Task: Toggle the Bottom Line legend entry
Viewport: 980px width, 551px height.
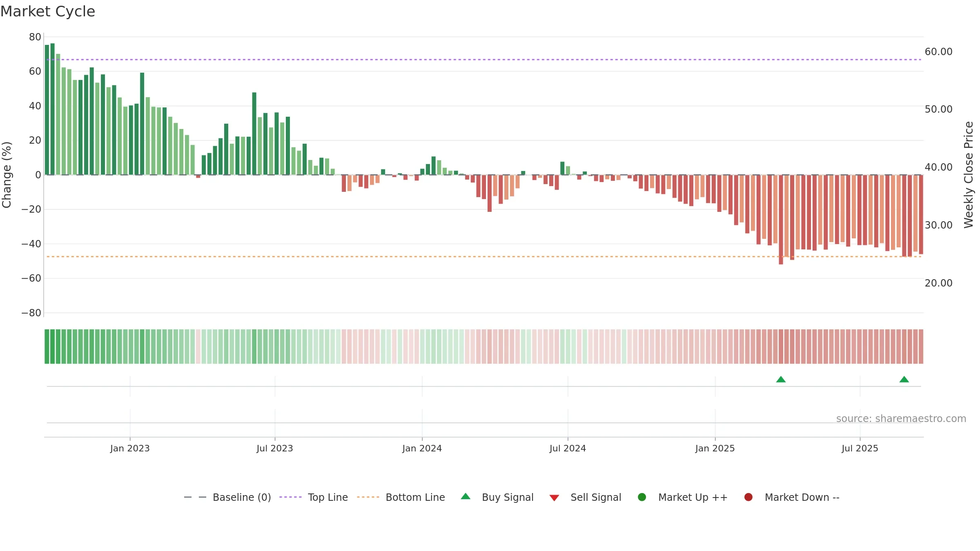Action: click(401, 497)
